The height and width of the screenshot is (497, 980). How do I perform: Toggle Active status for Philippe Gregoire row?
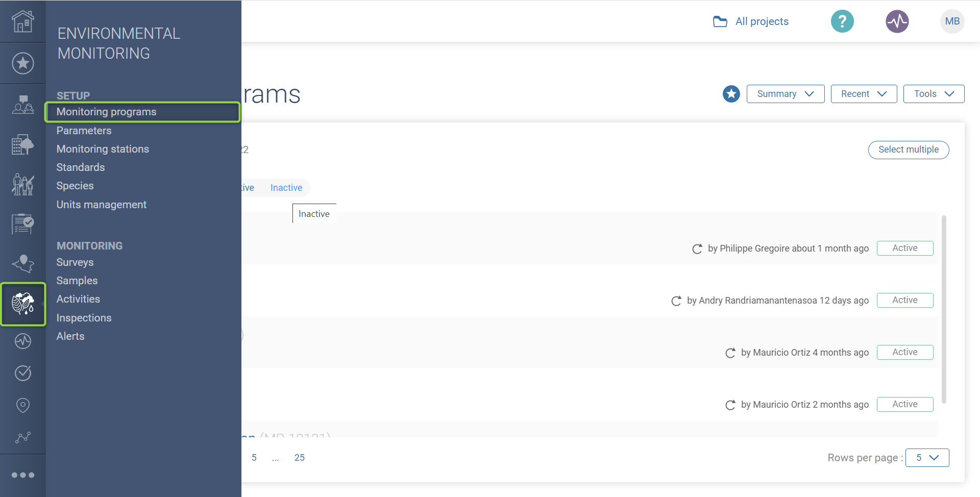tap(904, 248)
